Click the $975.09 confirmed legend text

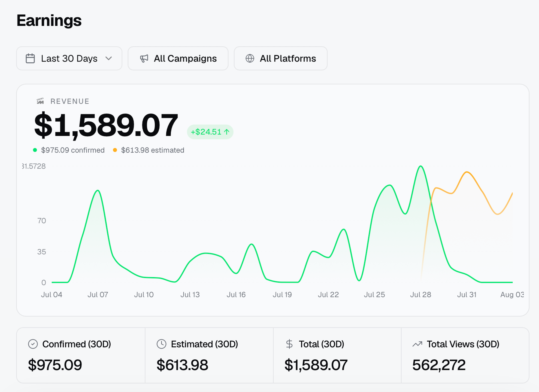point(73,150)
